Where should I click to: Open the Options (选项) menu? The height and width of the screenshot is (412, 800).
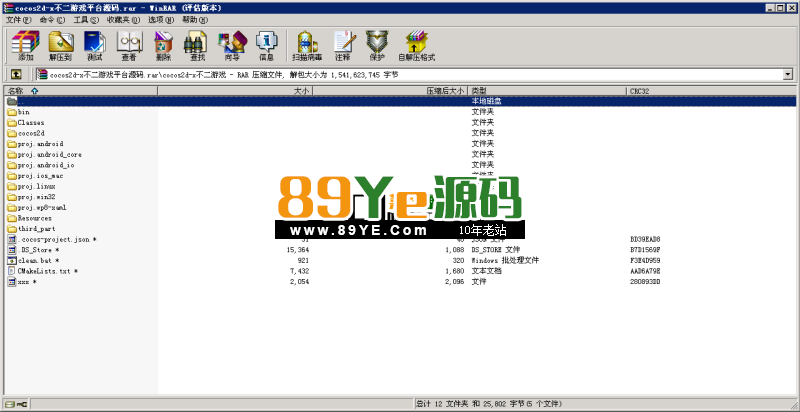(x=161, y=20)
